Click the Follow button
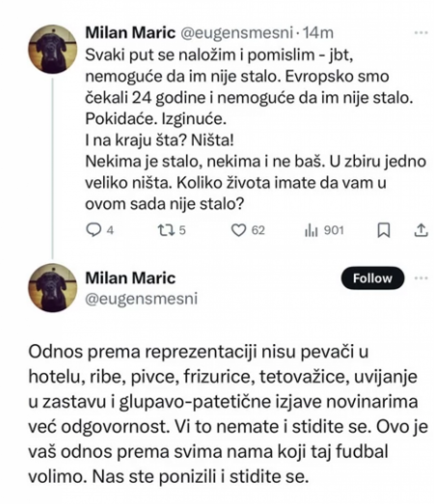Screen dimensions: 434x504 373,278
